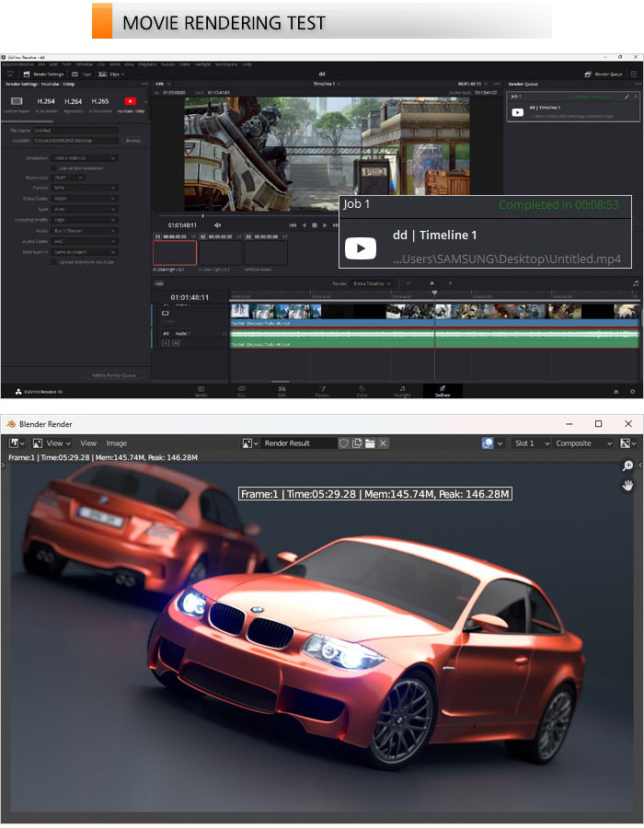Click Render Result name field
Viewport: 644px width, 828px height.
click(x=299, y=443)
